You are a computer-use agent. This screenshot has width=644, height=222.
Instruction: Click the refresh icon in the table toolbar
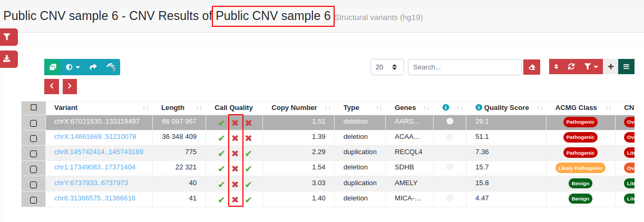tap(571, 67)
